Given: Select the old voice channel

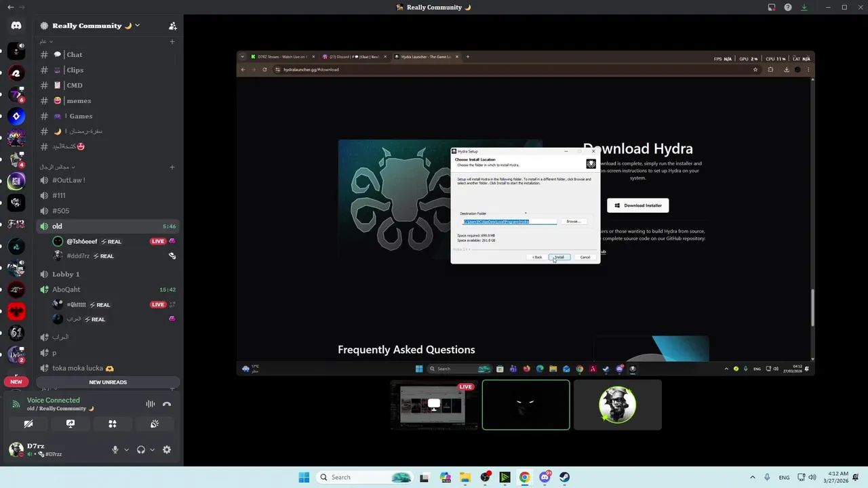Looking at the screenshot, I should pos(108,226).
